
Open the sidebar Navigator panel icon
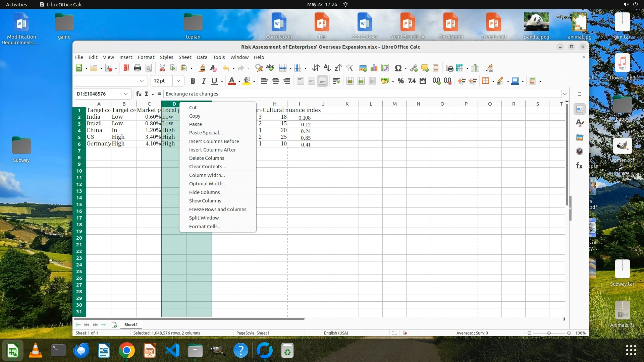tap(580, 152)
